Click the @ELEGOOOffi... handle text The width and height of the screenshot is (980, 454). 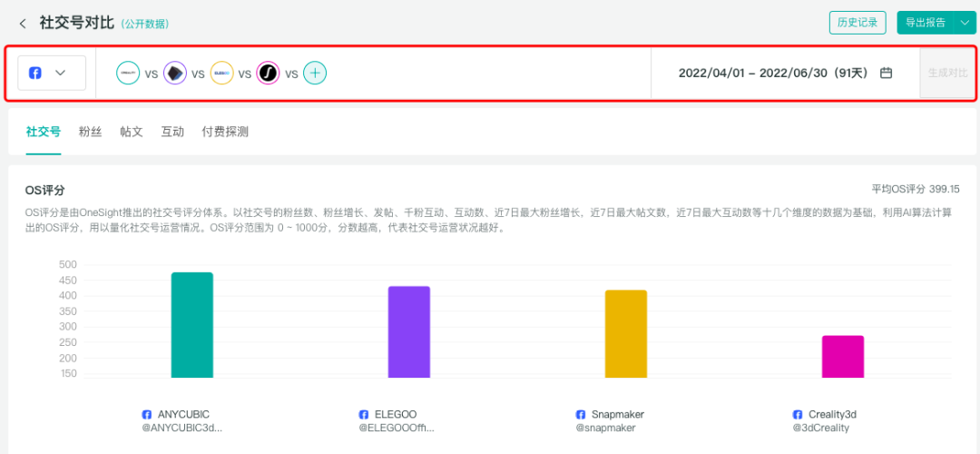pos(397,429)
